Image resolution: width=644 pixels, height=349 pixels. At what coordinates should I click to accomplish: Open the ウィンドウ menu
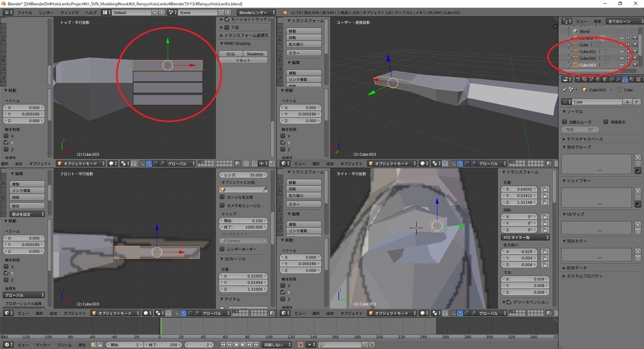pos(69,13)
